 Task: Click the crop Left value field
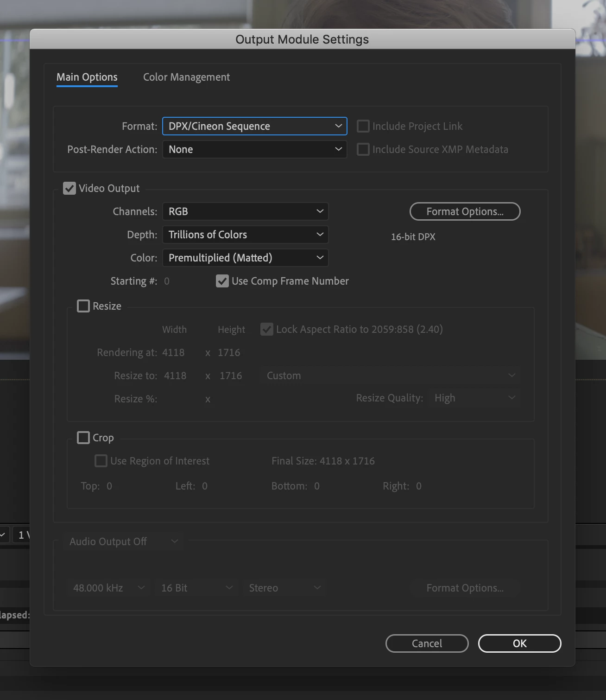tap(205, 486)
